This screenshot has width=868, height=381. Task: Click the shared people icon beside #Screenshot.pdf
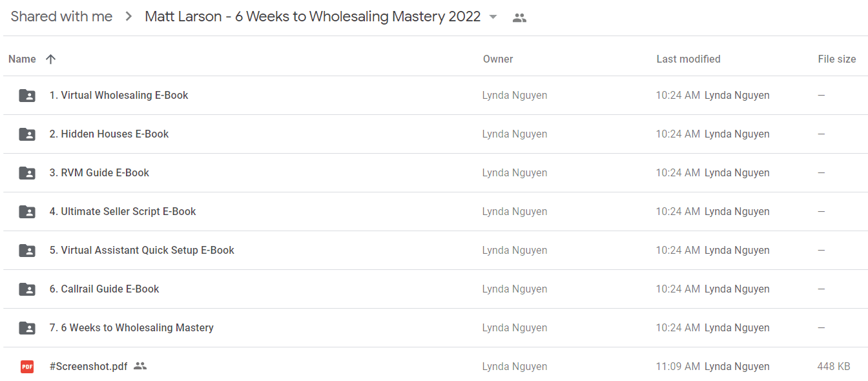tap(140, 366)
